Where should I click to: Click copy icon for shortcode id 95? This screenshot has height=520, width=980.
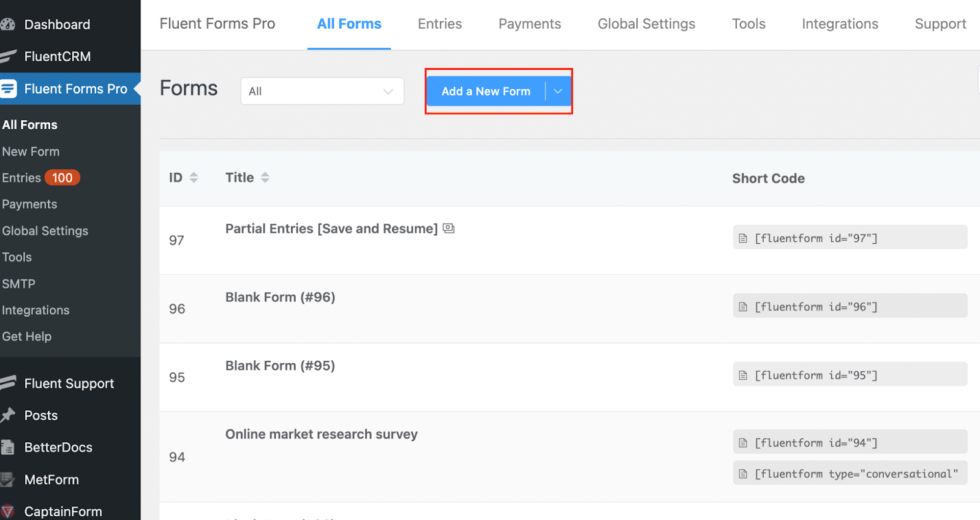pos(743,375)
